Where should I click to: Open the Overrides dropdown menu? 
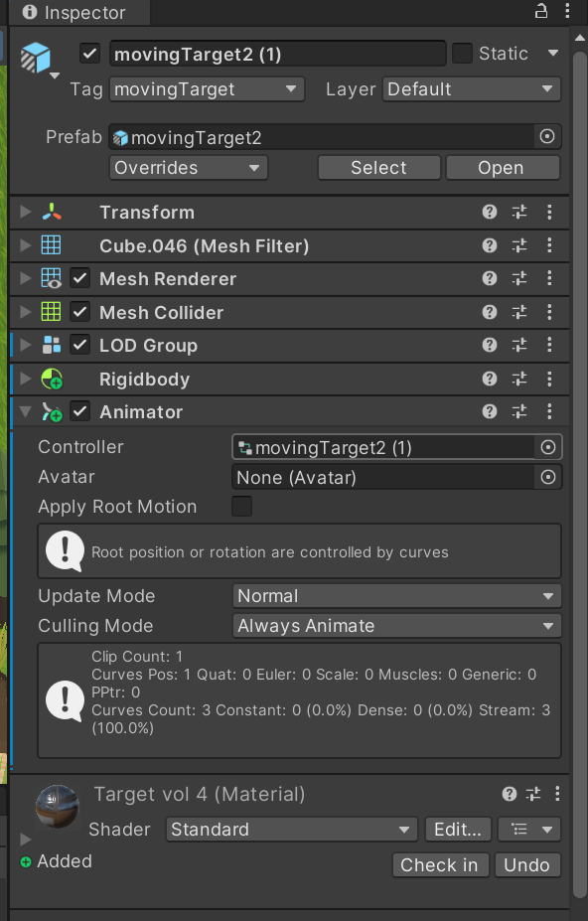pyautogui.click(x=189, y=168)
